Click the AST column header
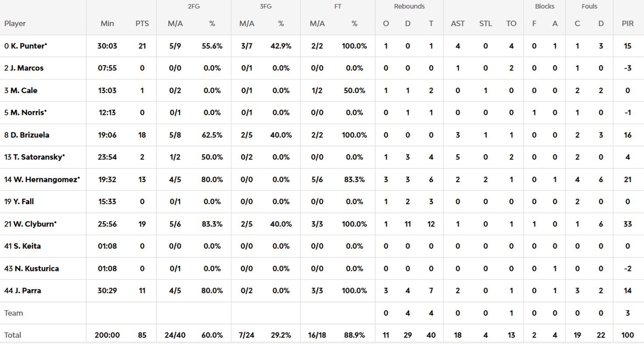 click(458, 24)
